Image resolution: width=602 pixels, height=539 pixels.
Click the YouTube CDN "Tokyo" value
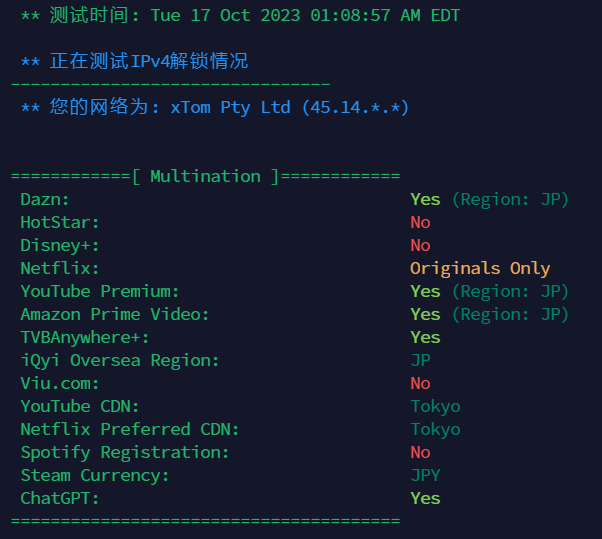pyautogui.click(x=435, y=406)
